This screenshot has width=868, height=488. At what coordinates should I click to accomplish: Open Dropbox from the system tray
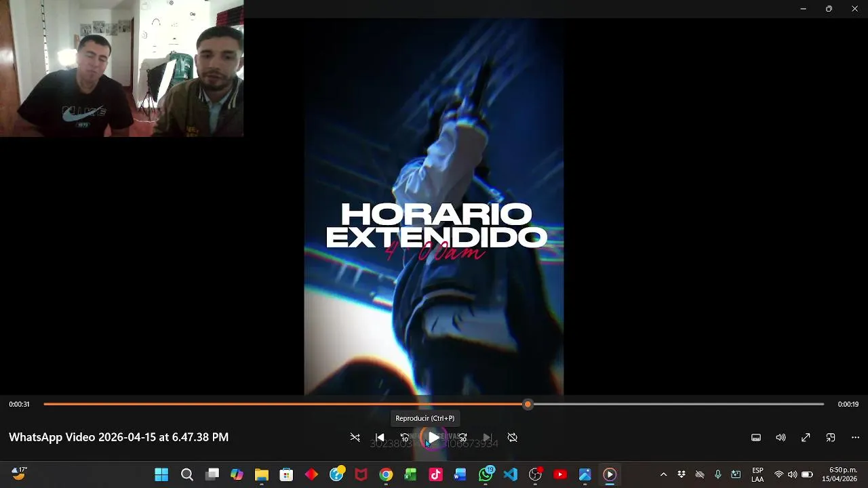click(x=682, y=474)
